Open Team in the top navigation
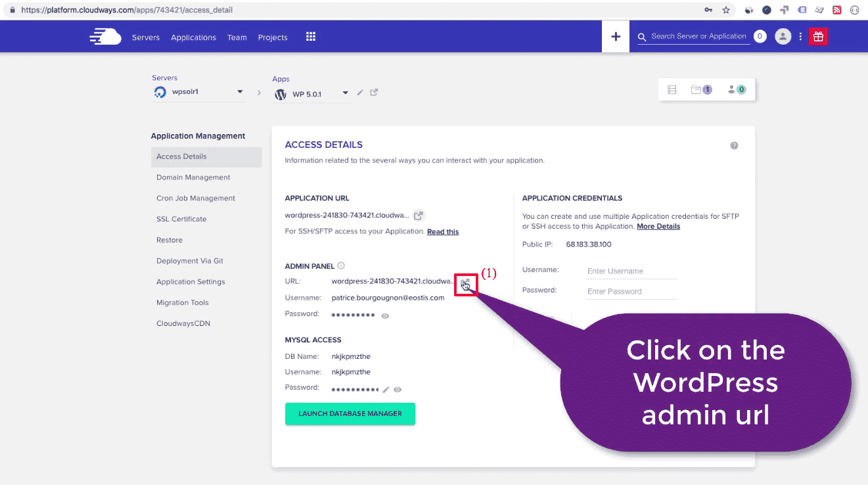This screenshot has height=485, width=868. click(x=237, y=37)
